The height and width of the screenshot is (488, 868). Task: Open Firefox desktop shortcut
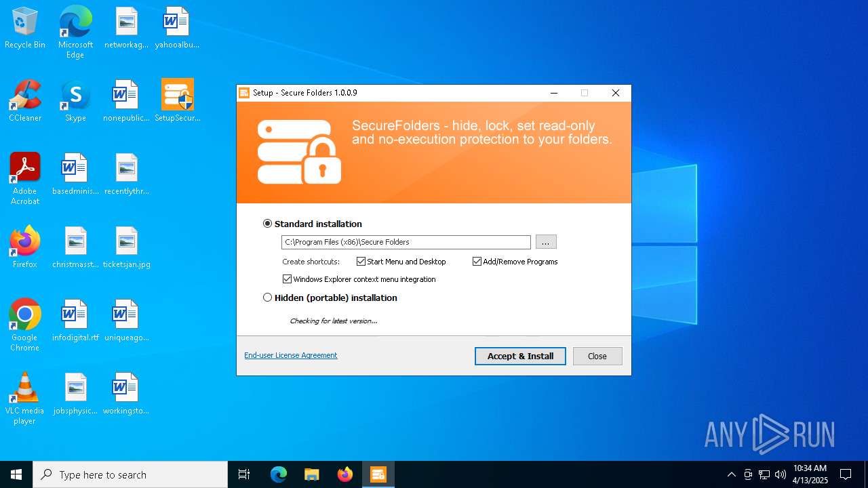pyautogui.click(x=25, y=248)
